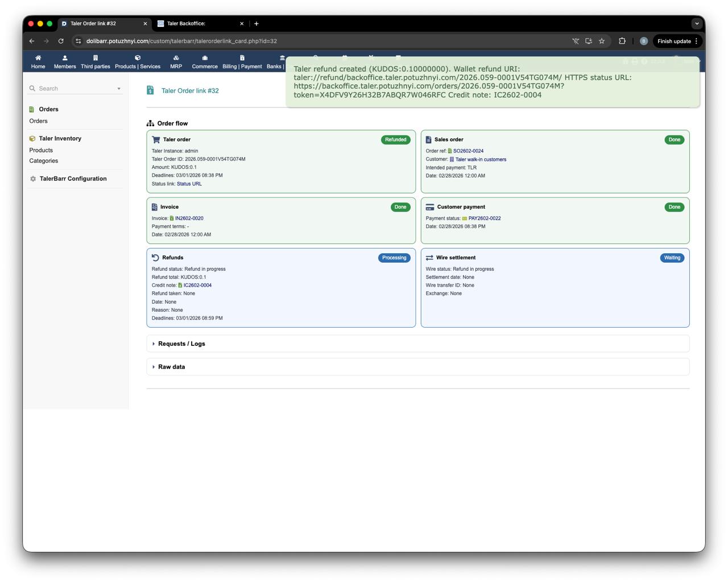Click the TalerBarr Configuration gear icon
This screenshot has width=728, height=582.
[33, 179]
